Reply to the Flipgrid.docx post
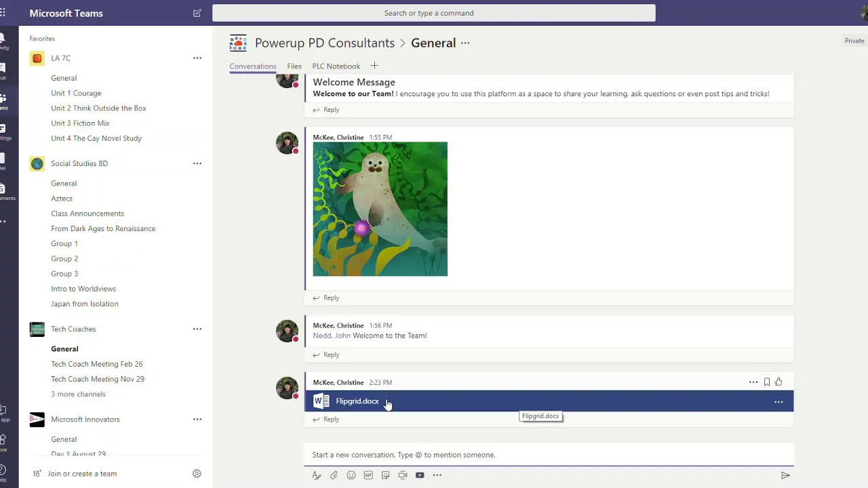868x488 pixels. [x=326, y=420]
